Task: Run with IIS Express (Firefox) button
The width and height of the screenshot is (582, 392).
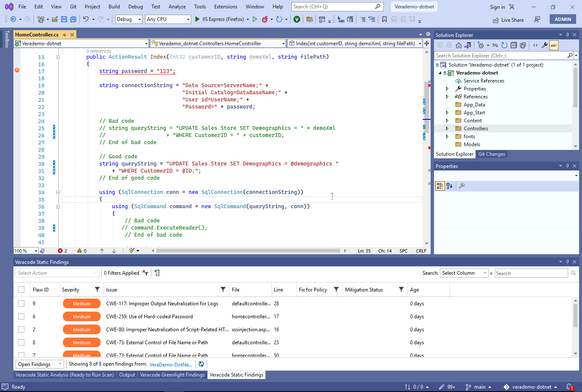Action: click(220, 19)
